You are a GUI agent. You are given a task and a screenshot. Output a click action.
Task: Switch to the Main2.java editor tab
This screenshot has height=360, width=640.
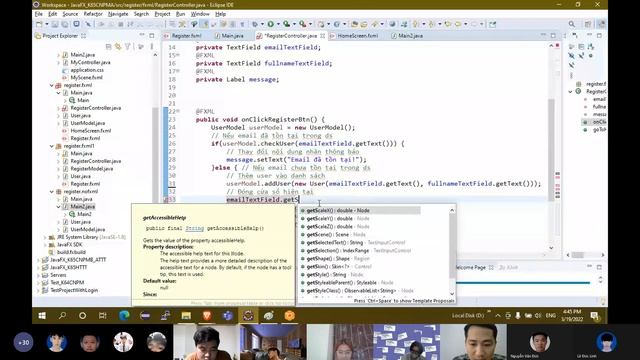(410, 36)
